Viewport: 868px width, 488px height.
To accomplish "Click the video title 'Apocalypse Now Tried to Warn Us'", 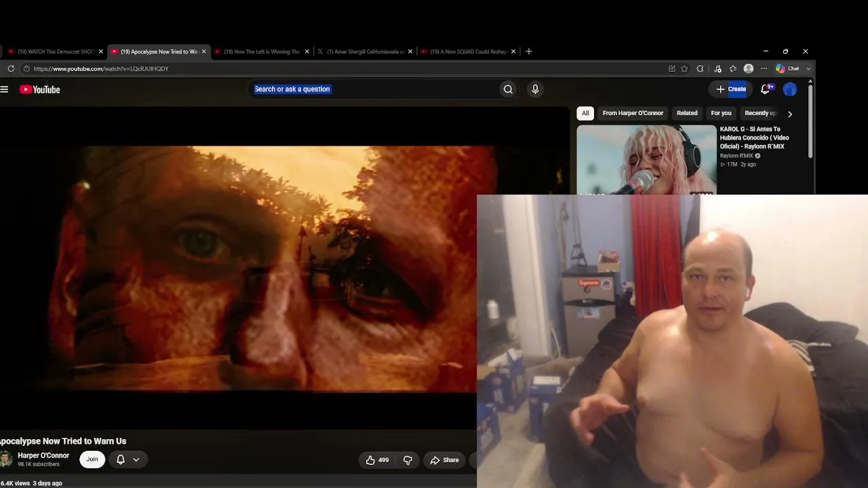I will (63, 441).
